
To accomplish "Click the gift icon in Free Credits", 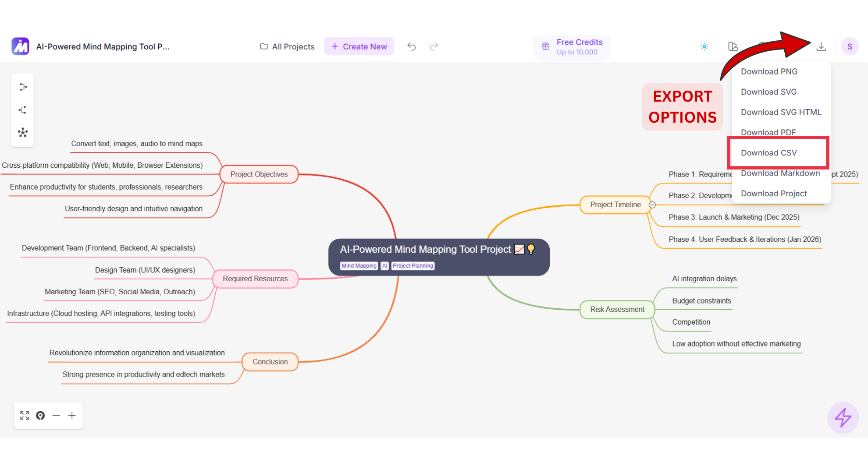I will pos(546,46).
